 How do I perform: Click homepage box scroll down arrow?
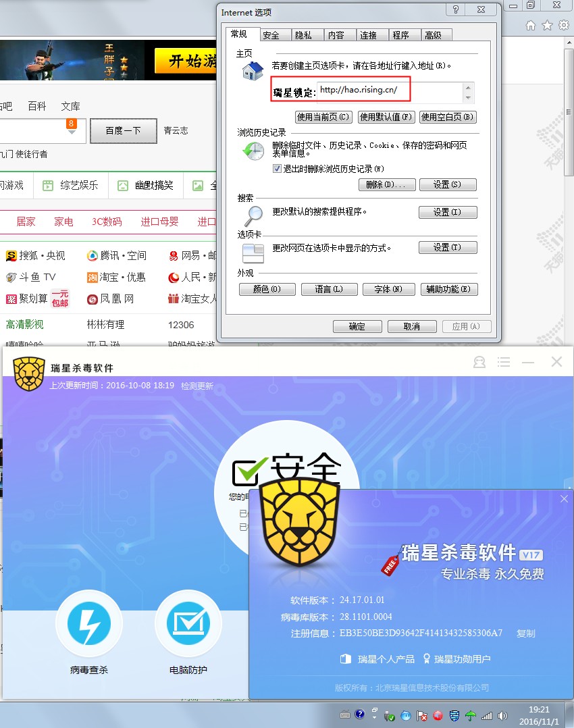coord(468,98)
